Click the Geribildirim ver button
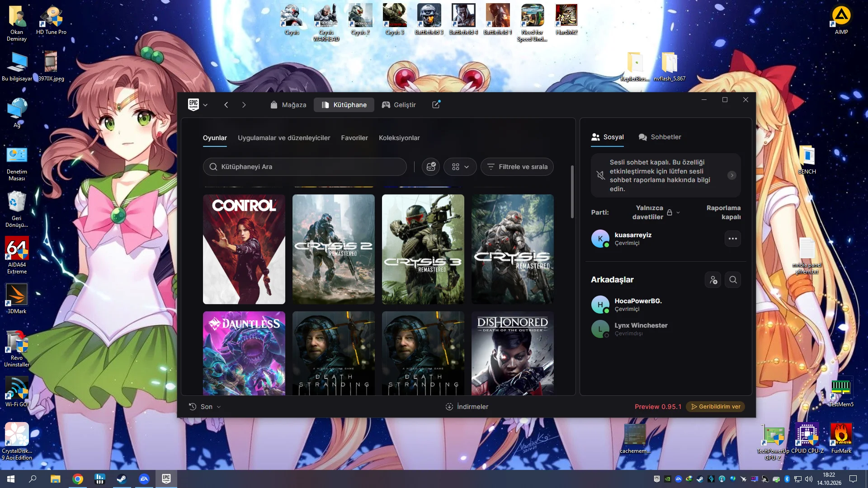868x488 pixels. (716, 407)
